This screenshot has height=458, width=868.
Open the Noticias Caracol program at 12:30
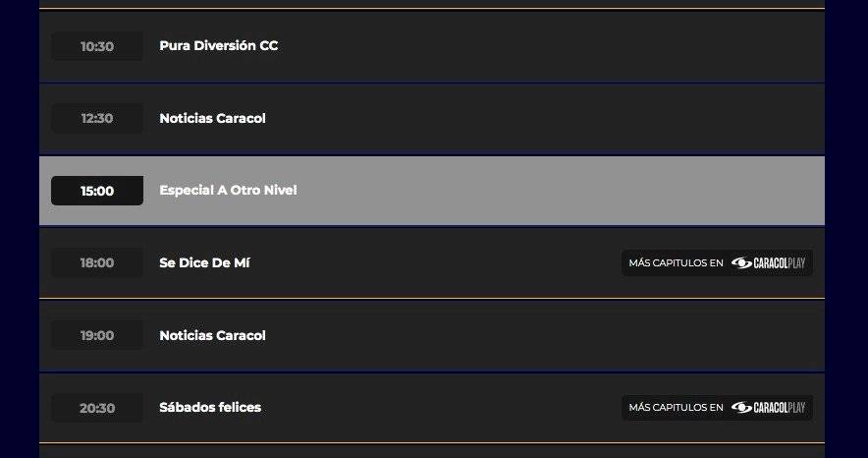pyautogui.click(x=212, y=118)
